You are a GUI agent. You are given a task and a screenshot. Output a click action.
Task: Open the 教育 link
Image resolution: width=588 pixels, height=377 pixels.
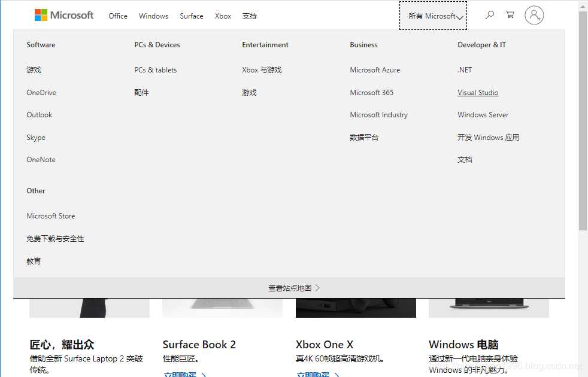coord(34,261)
